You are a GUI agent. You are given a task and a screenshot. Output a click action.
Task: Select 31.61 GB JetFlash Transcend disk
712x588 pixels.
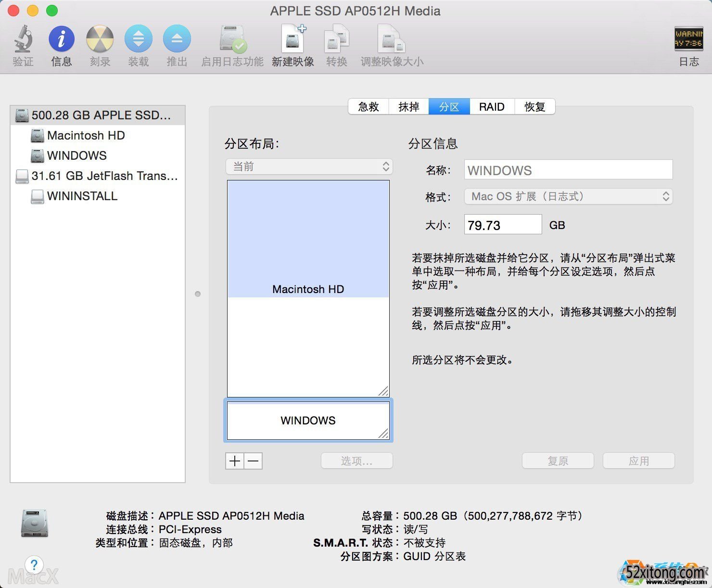pos(98,176)
